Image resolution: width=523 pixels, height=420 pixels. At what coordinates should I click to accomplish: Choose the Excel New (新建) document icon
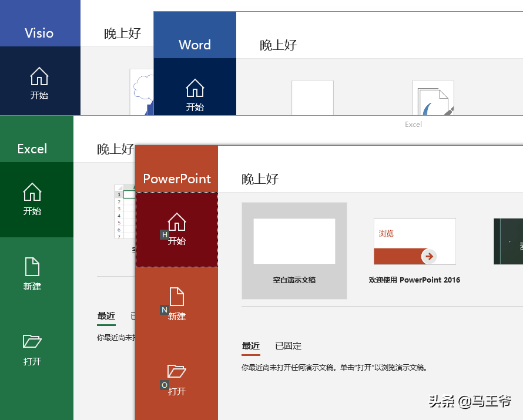click(x=32, y=266)
